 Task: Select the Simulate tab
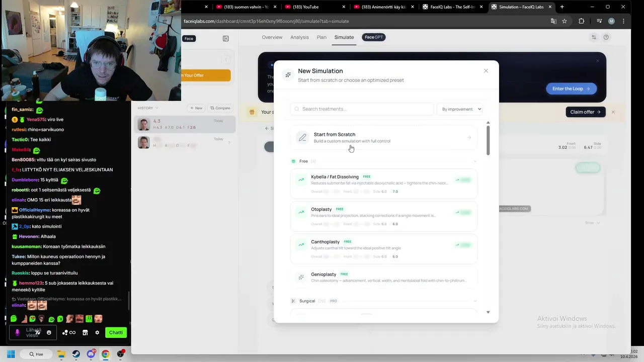[344, 37]
